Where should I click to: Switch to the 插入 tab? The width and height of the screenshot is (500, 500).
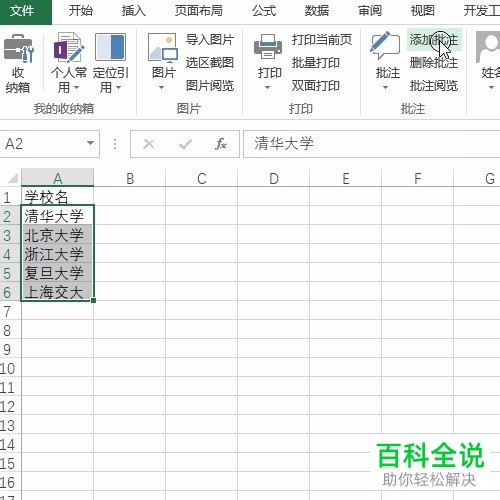click(134, 11)
